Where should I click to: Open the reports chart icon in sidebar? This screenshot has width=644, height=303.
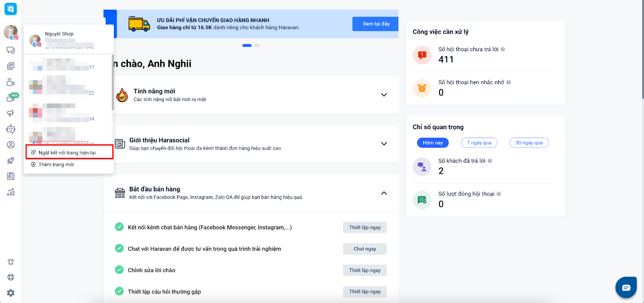pos(11,192)
